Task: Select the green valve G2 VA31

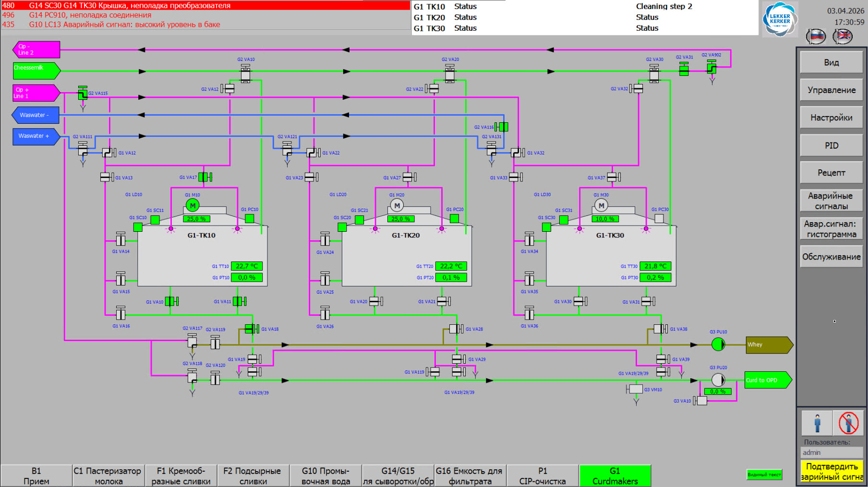Action: (x=684, y=70)
